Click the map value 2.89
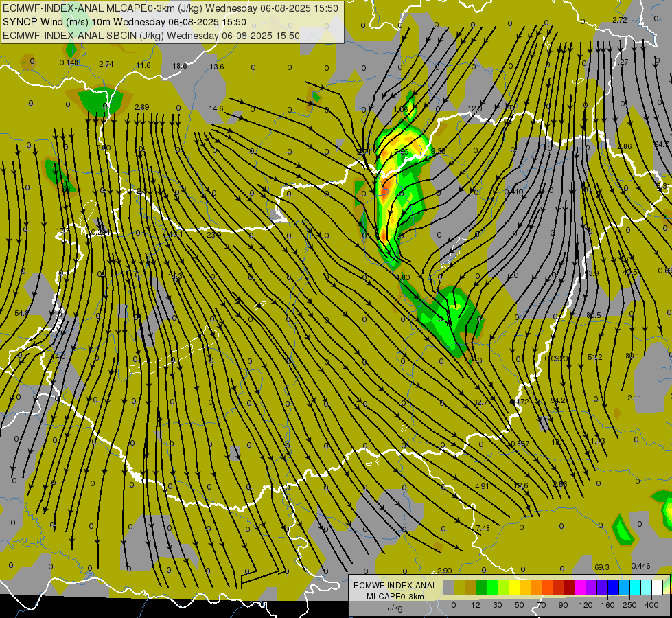Image resolution: width=672 pixels, height=618 pixels. coord(142,107)
